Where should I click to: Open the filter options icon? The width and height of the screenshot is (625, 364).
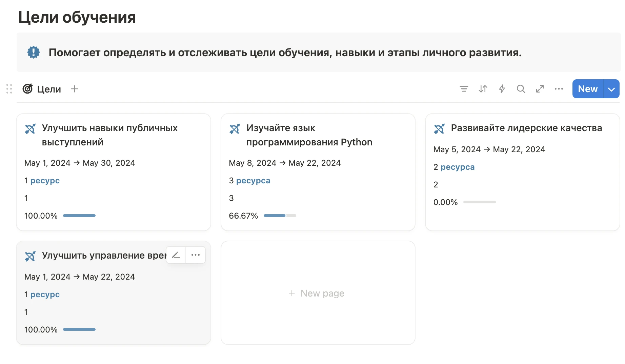[x=464, y=89]
